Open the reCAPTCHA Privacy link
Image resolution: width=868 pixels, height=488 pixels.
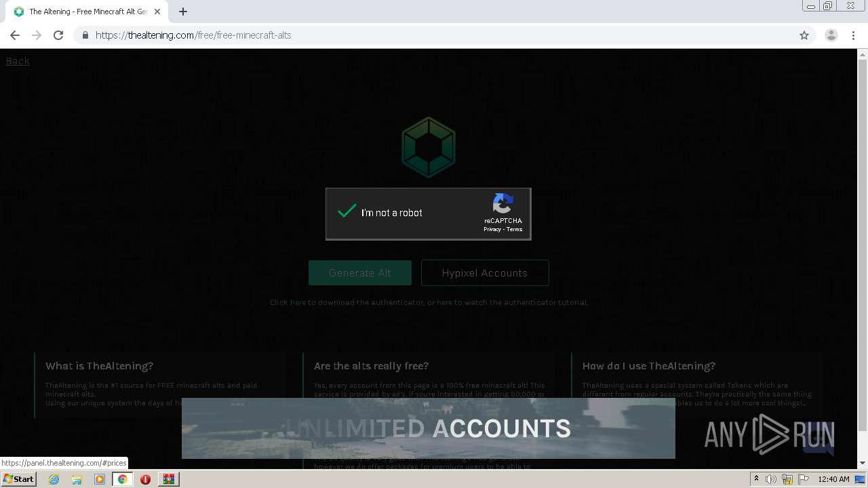click(x=492, y=229)
